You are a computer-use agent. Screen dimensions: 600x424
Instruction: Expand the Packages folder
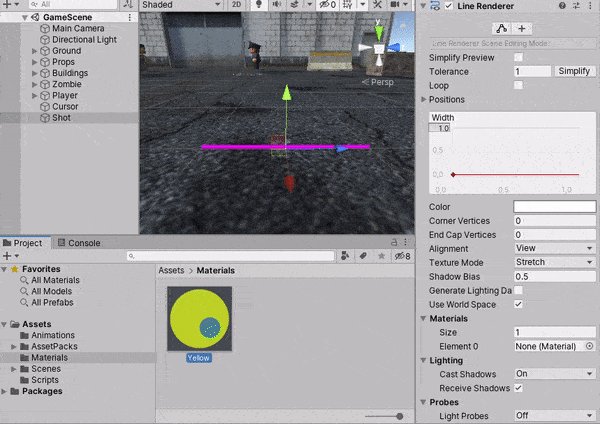4,391
